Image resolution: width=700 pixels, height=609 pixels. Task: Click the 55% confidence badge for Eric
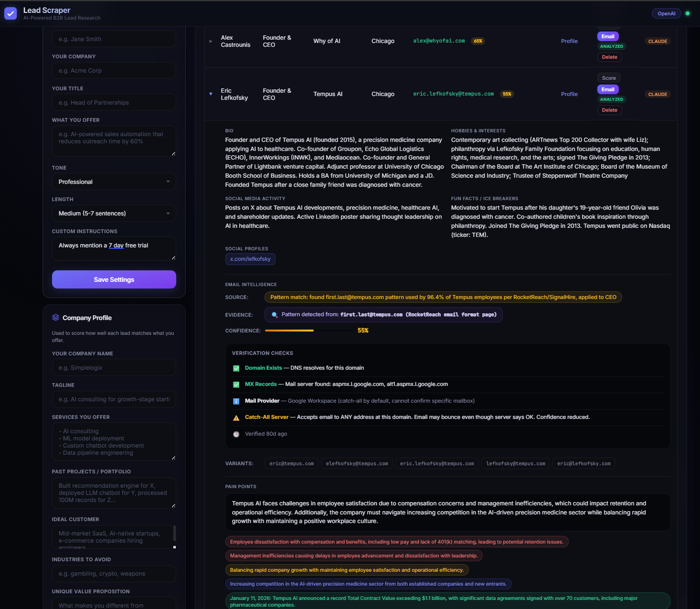(507, 94)
